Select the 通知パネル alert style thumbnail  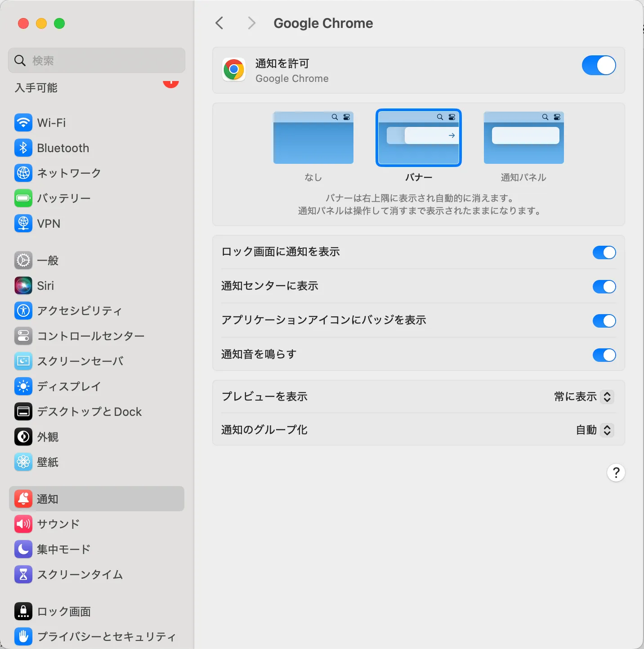pos(524,138)
